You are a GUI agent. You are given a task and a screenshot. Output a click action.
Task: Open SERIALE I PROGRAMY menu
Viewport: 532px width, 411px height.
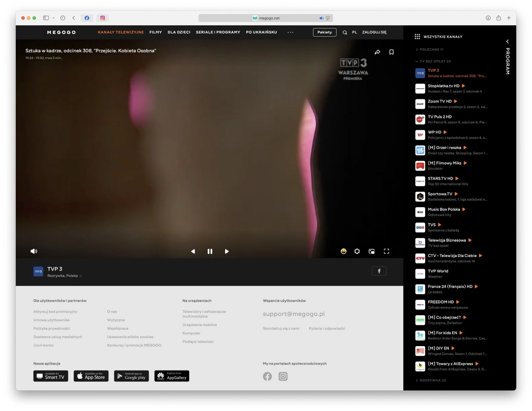pyautogui.click(x=218, y=32)
